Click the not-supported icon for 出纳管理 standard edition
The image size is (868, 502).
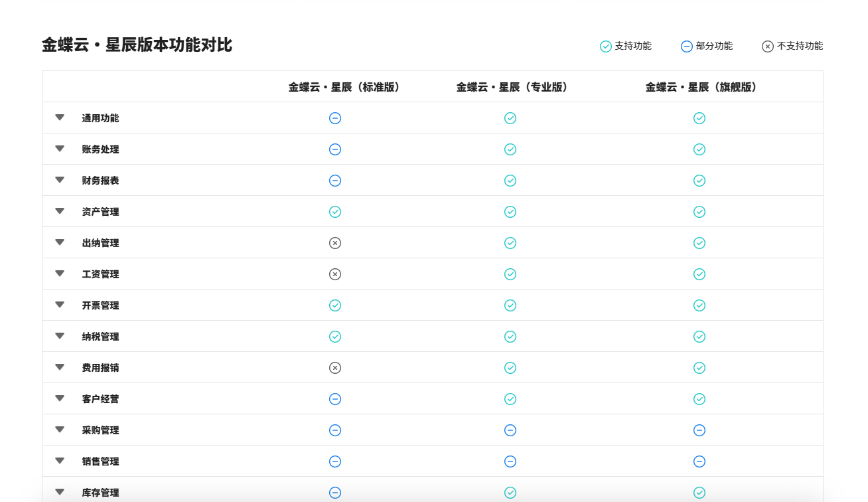[x=335, y=242]
